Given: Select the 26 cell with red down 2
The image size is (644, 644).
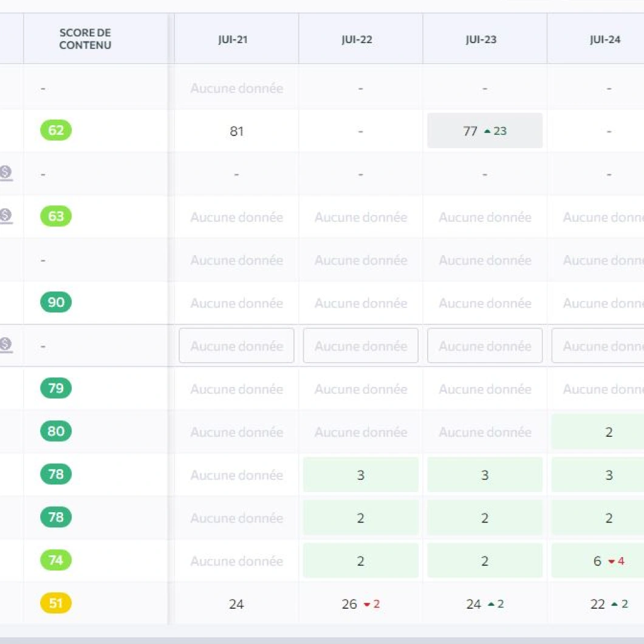Looking at the screenshot, I should tap(360, 604).
